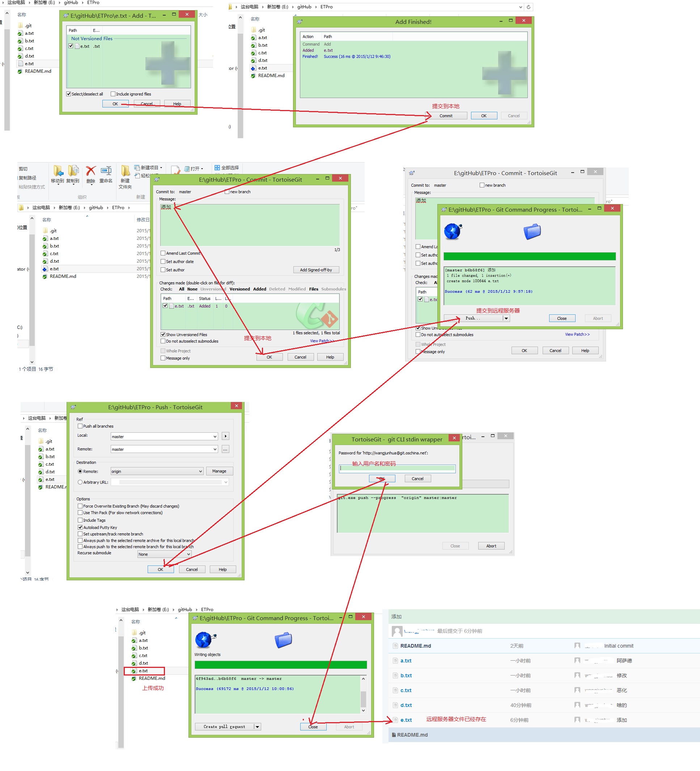
Task: Open the Open (打开) ribbon dropdown
Action: [194, 169]
